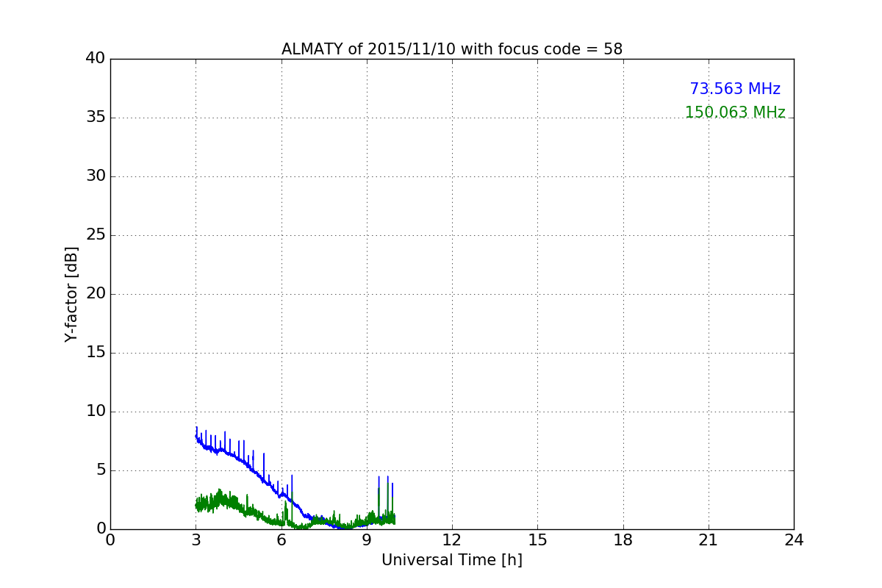Click the y-axis tick label 35
This screenshot has width=882, height=588.
(96, 118)
